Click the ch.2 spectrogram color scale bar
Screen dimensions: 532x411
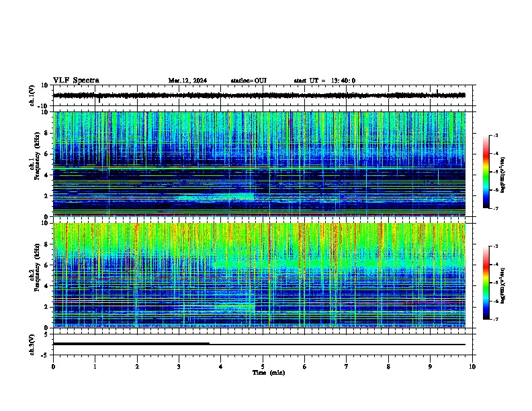pyautogui.click(x=486, y=283)
